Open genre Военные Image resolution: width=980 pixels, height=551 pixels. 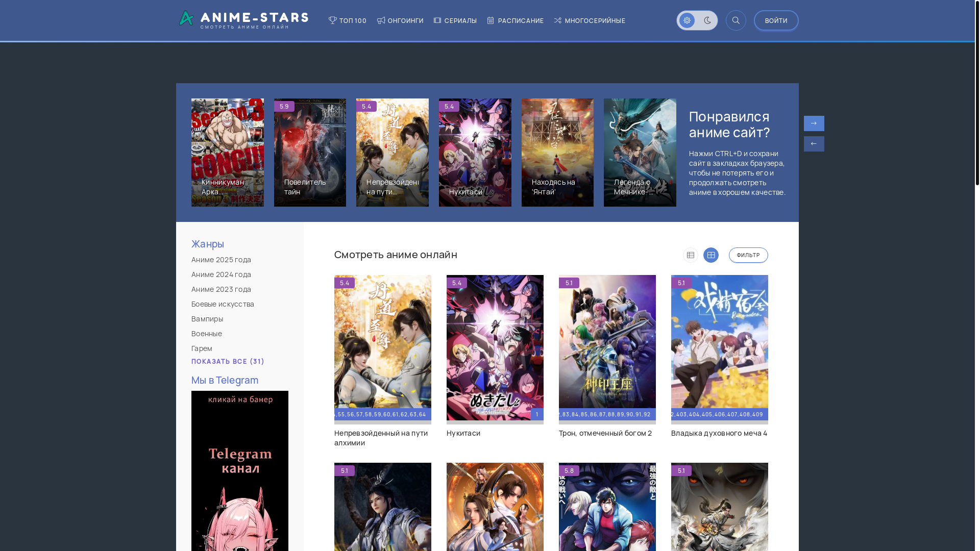point(207,334)
